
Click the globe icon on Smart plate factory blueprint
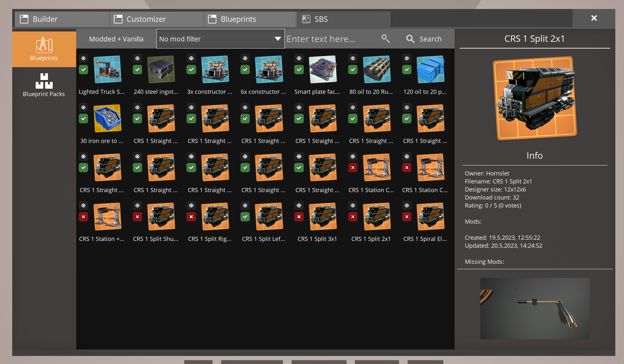[299, 58]
